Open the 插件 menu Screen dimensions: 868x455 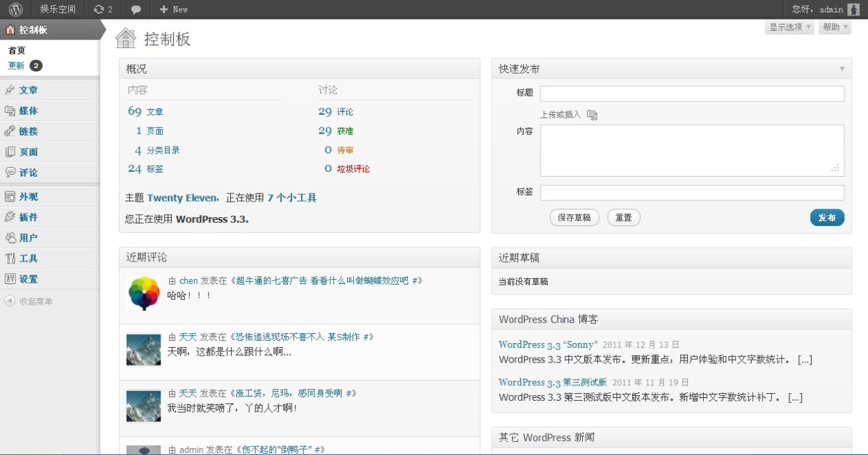(29, 217)
